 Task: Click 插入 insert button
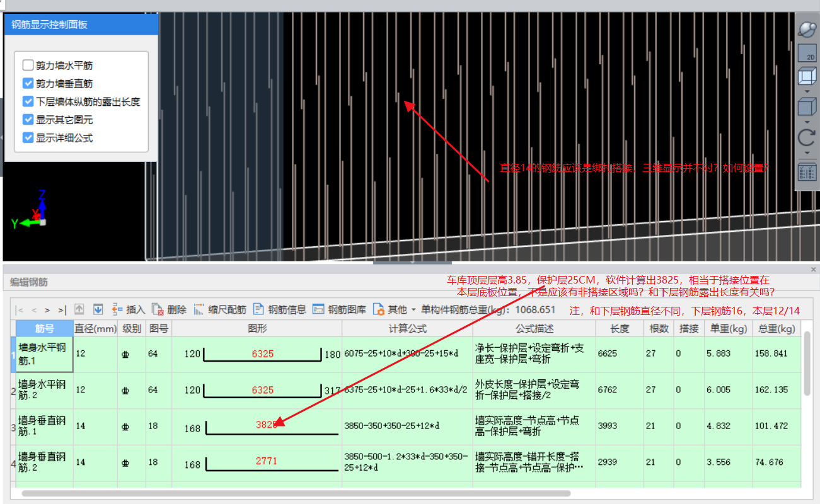(x=129, y=309)
